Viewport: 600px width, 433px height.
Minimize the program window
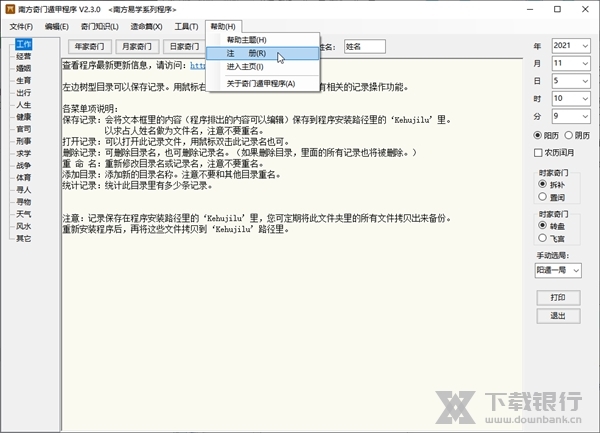pyautogui.click(x=530, y=9)
